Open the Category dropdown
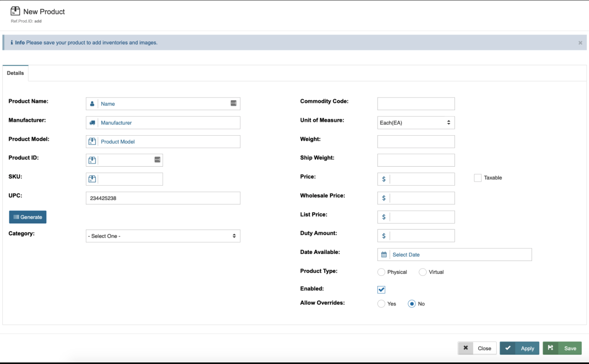 163,236
